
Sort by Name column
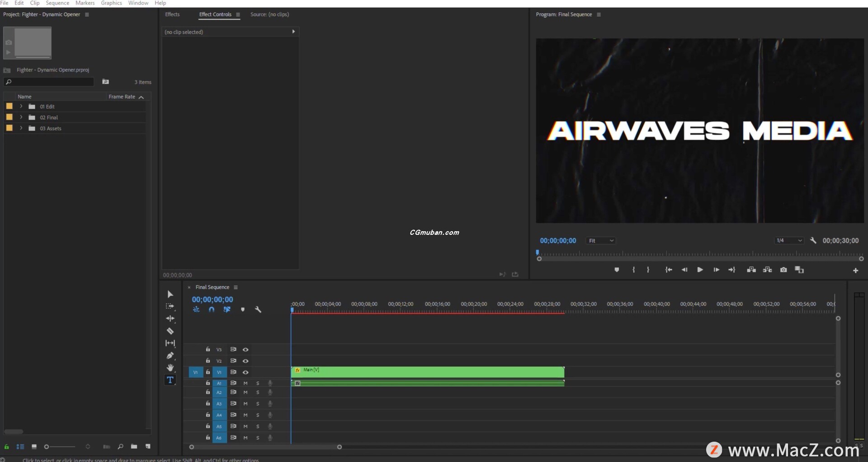coord(24,97)
